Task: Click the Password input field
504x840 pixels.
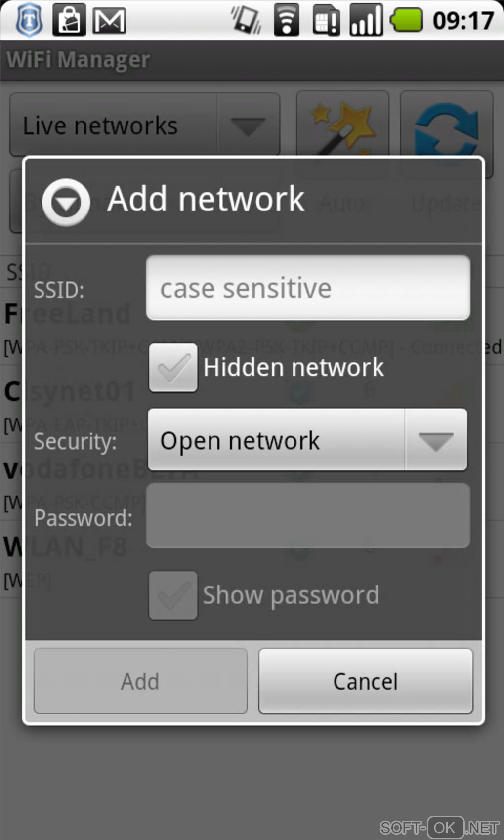Action: pyautogui.click(x=308, y=516)
